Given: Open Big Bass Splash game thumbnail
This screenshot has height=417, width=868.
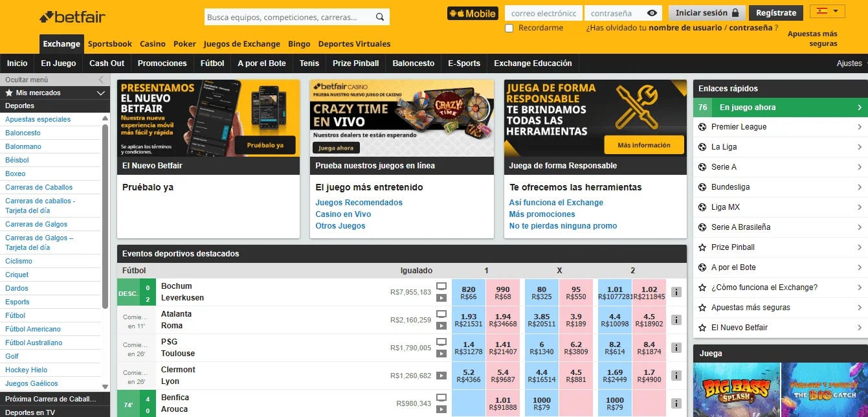Looking at the screenshot, I should click(737, 390).
